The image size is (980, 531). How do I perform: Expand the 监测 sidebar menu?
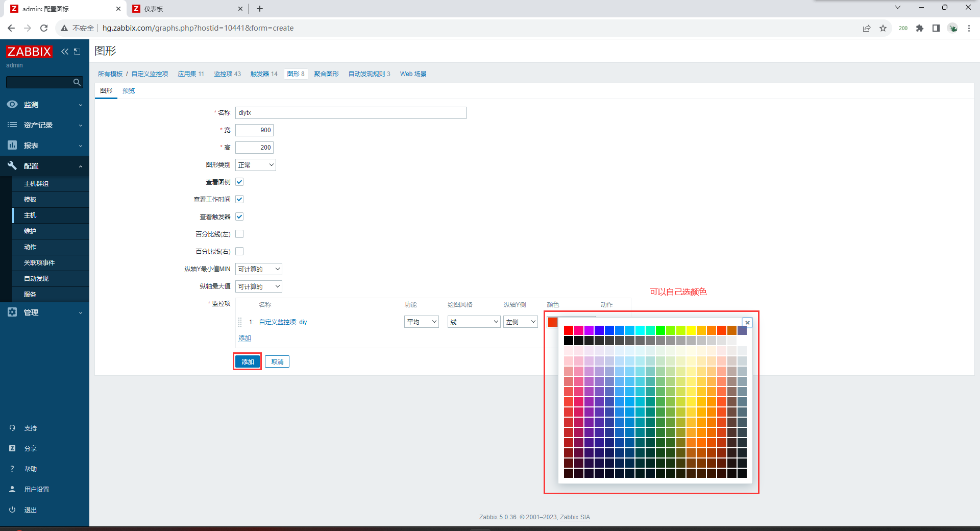(44, 104)
